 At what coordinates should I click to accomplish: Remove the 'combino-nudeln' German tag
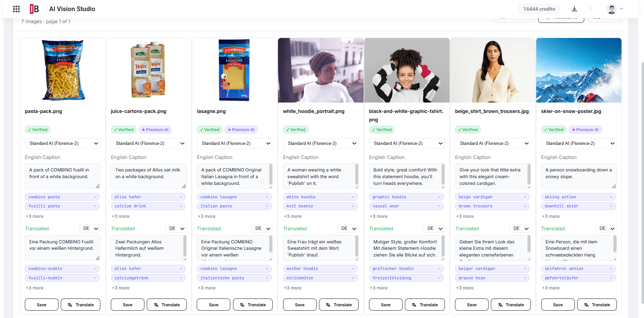(95, 269)
